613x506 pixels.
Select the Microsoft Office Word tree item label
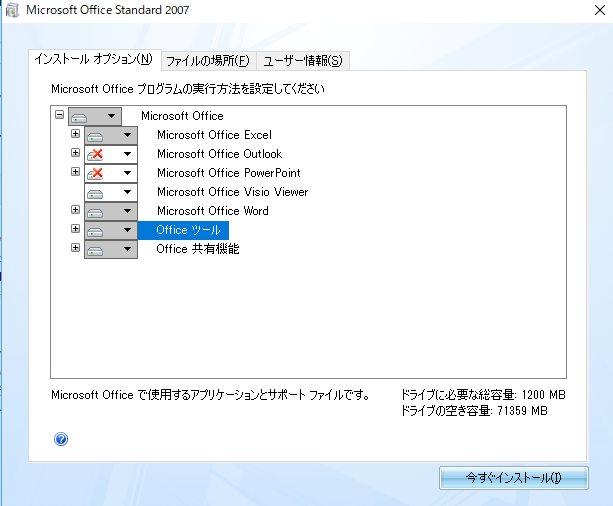(212, 211)
